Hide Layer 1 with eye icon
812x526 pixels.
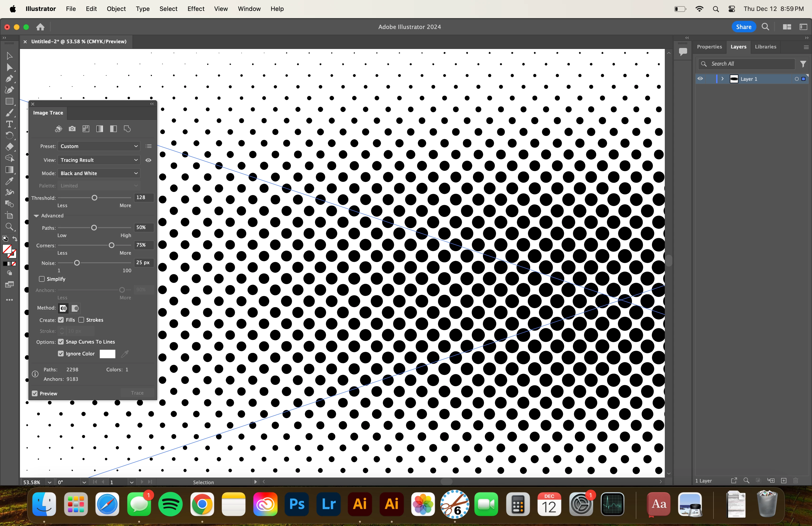(x=700, y=79)
